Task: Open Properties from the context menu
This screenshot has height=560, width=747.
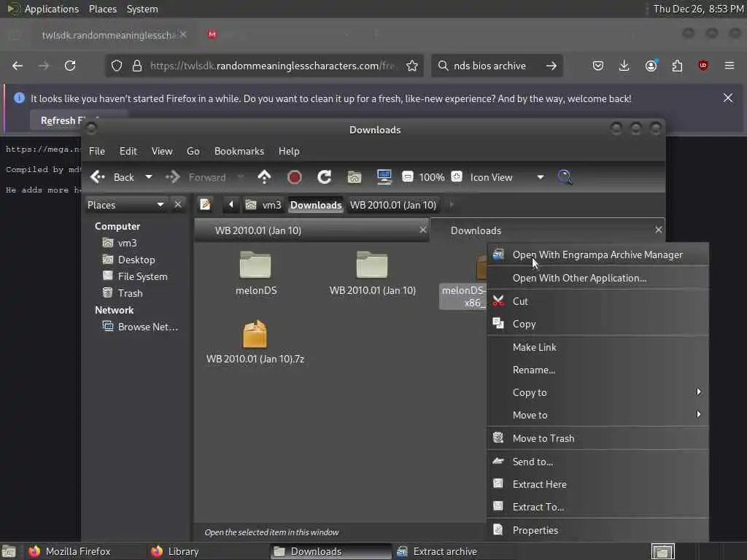Action: [597, 530]
